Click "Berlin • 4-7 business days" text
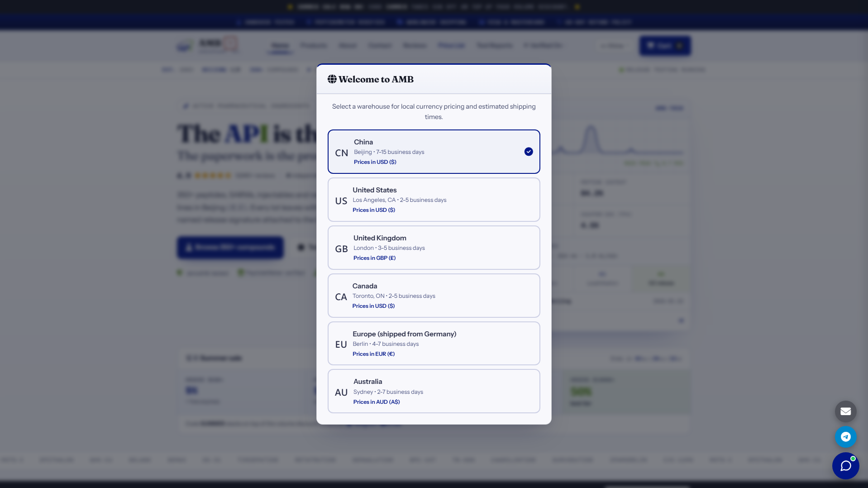 (x=386, y=344)
